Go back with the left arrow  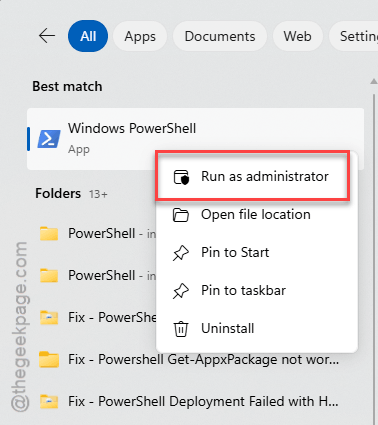[x=47, y=36]
